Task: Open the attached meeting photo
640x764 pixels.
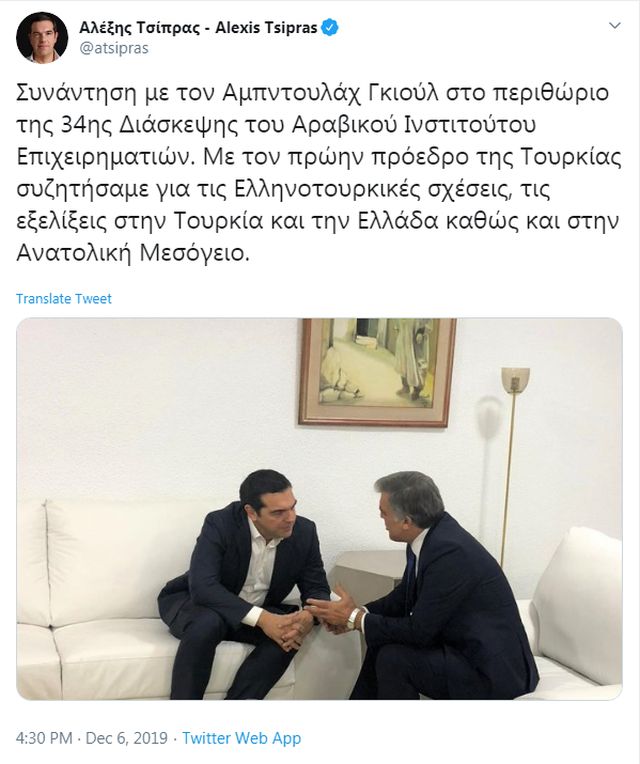Action: tap(320, 509)
